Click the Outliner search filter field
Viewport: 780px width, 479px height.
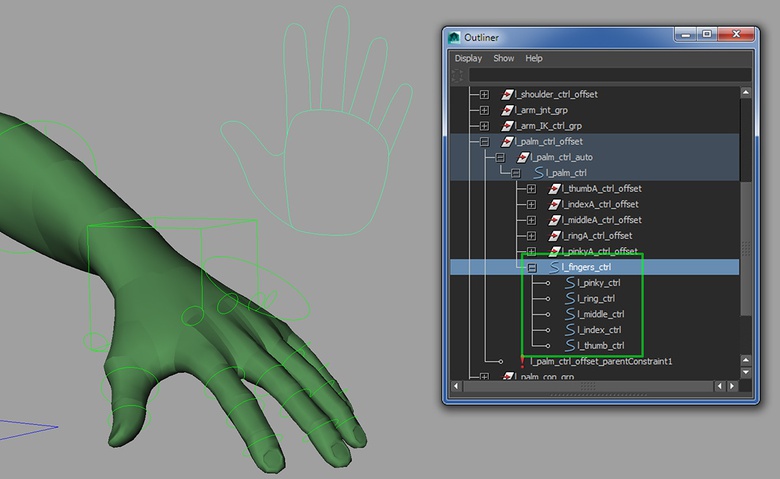tap(609, 75)
